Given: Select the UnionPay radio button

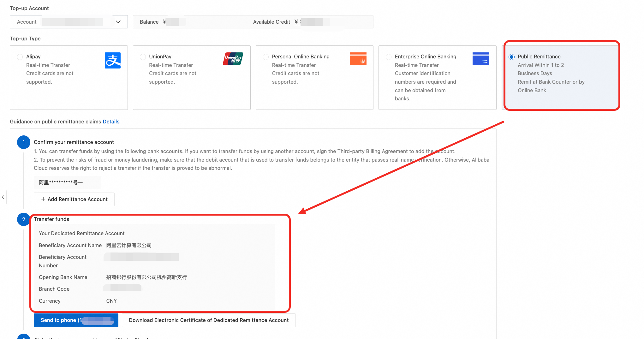Looking at the screenshot, I should [x=143, y=57].
